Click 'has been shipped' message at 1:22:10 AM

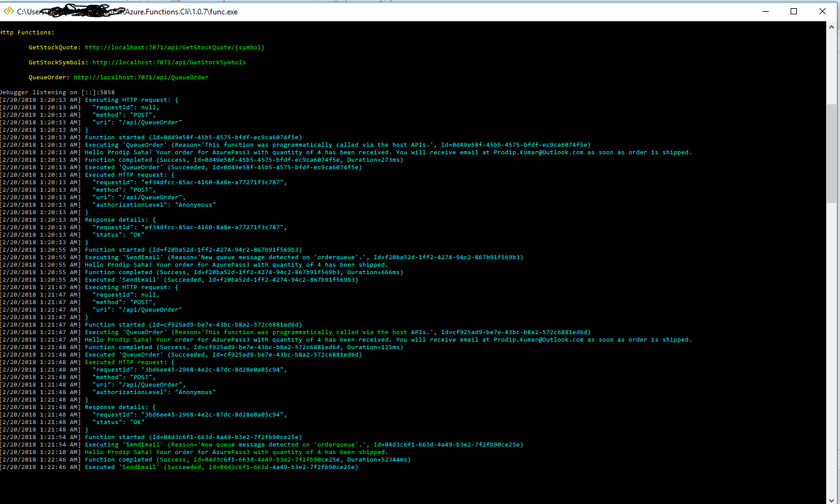click(x=194, y=452)
